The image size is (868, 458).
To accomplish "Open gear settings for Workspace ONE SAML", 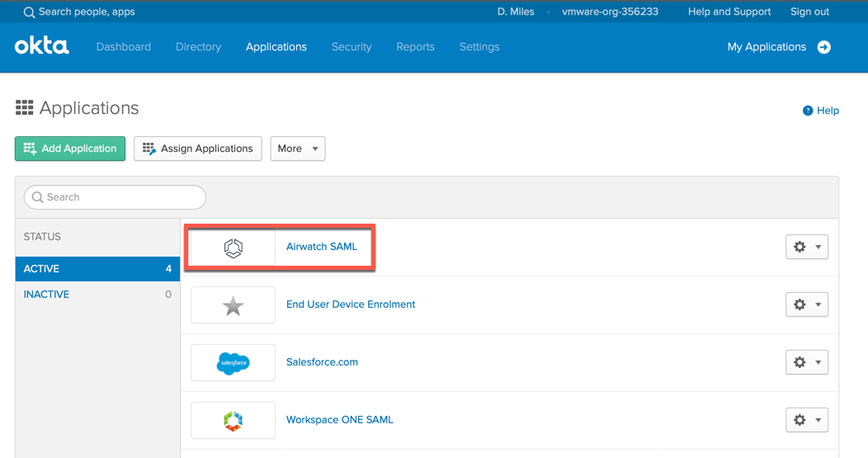I will tap(807, 420).
